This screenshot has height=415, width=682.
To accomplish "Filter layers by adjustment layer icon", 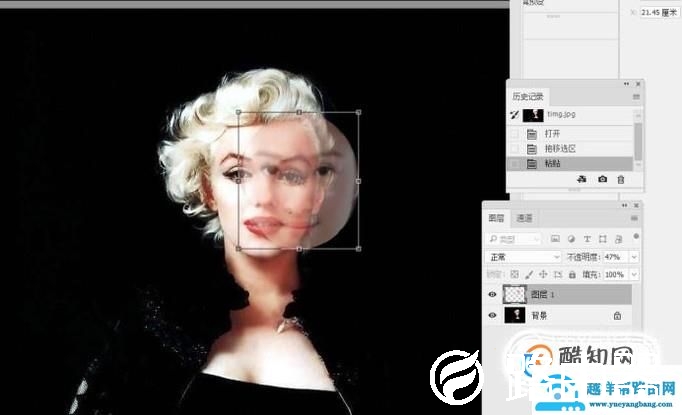I will point(571,239).
